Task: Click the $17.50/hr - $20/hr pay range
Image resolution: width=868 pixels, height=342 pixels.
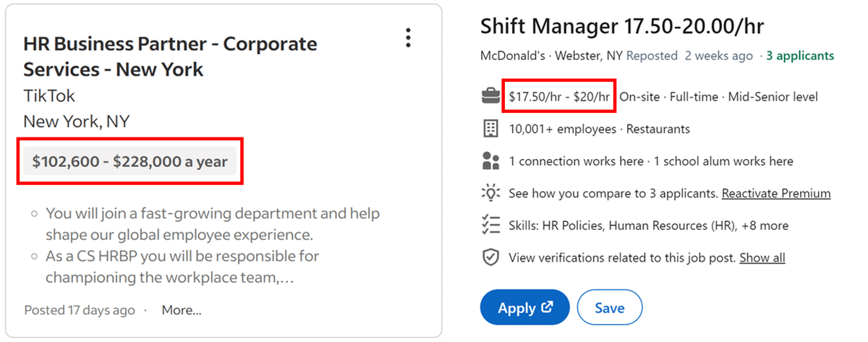Action: click(559, 96)
